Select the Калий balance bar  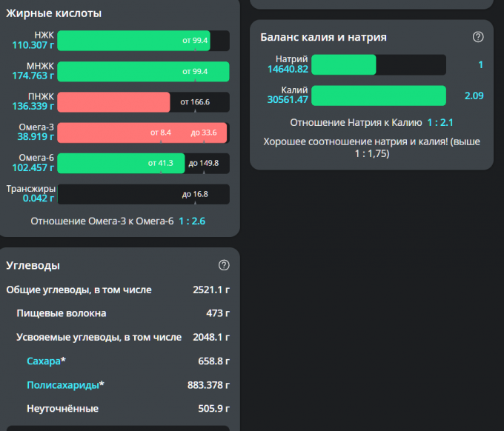click(x=378, y=96)
